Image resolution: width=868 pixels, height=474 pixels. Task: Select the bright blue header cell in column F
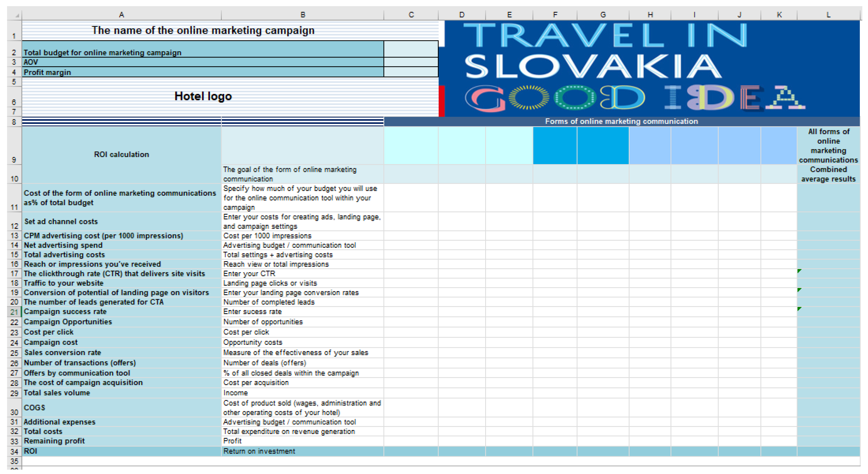(555, 145)
